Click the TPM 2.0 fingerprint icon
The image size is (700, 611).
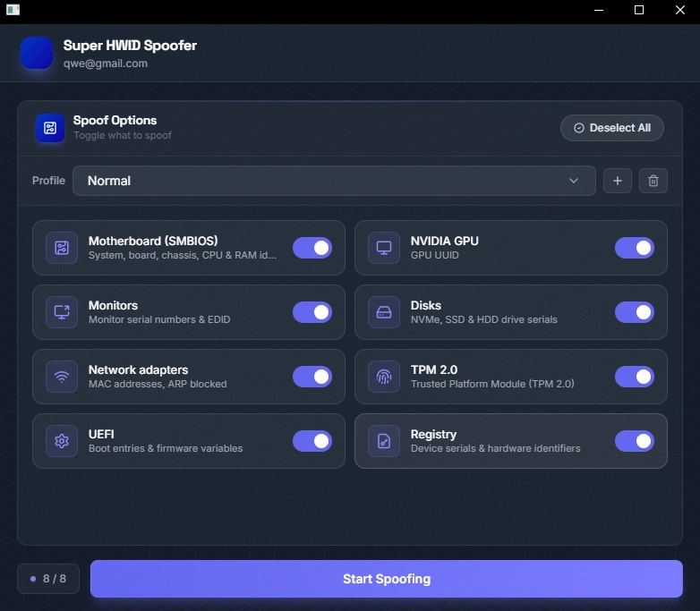click(x=384, y=377)
